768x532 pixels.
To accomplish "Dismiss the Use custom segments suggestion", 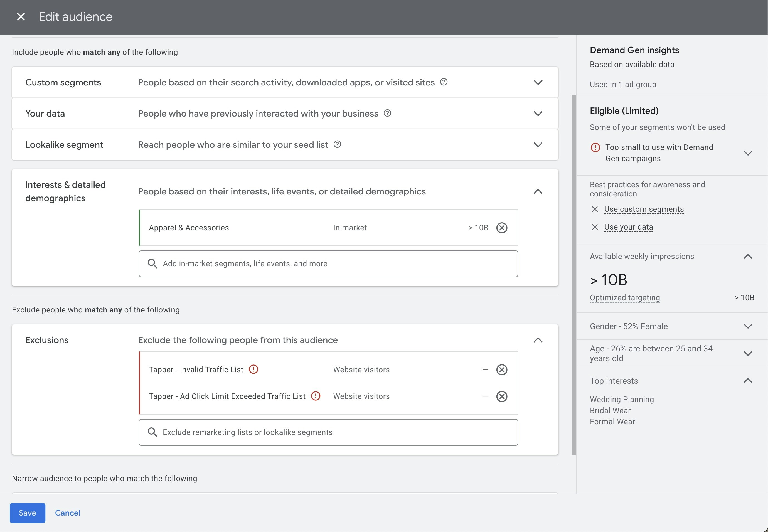I will 595,209.
